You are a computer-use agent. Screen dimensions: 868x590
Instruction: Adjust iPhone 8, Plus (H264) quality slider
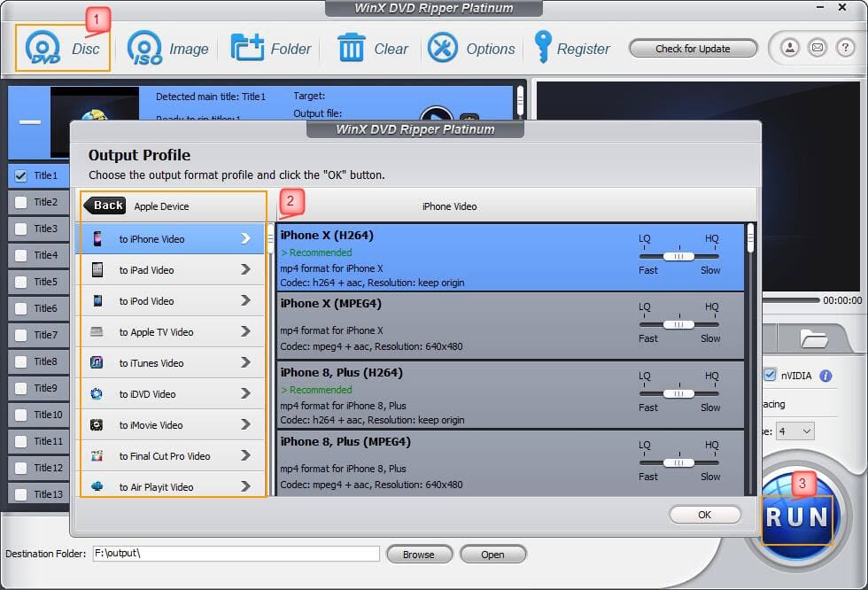pos(678,393)
